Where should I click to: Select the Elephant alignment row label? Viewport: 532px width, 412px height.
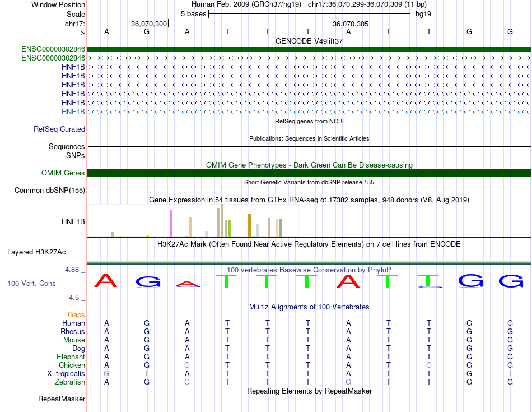[71, 357]
